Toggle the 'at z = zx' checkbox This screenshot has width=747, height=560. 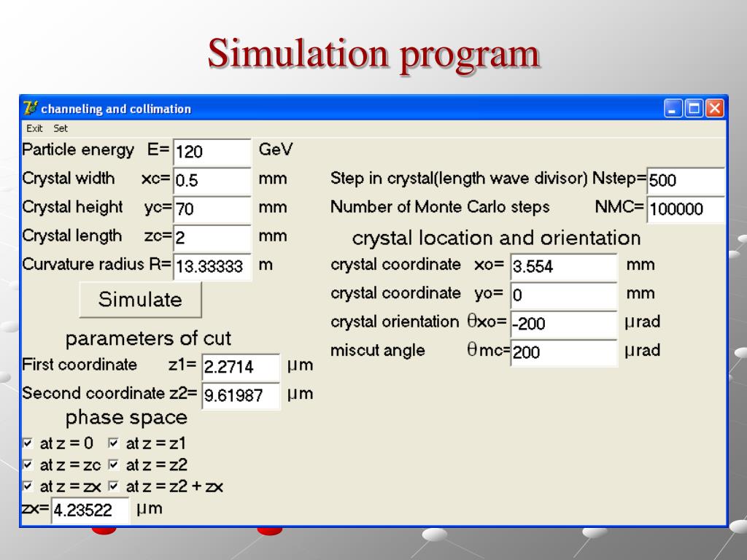28,486
